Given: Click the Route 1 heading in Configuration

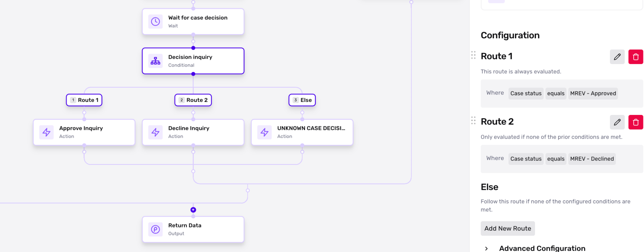Looking at the screenshot, I should pos(496,56).
